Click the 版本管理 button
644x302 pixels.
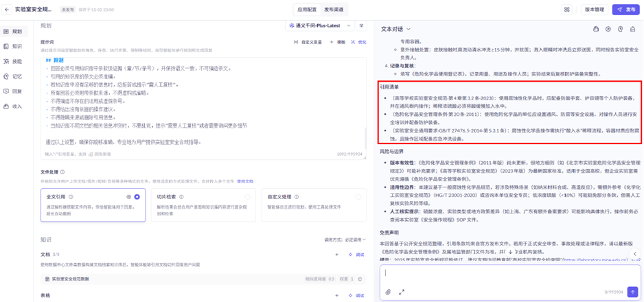click(593, 10)
